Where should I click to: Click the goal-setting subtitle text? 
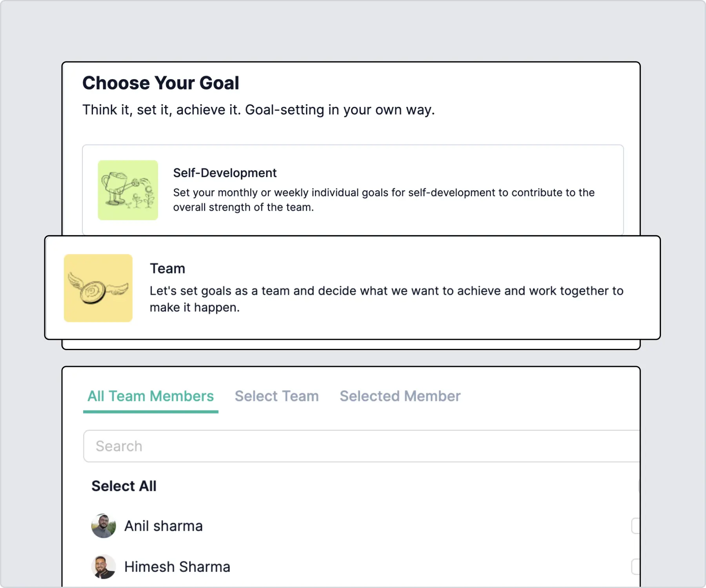[258, 110]
